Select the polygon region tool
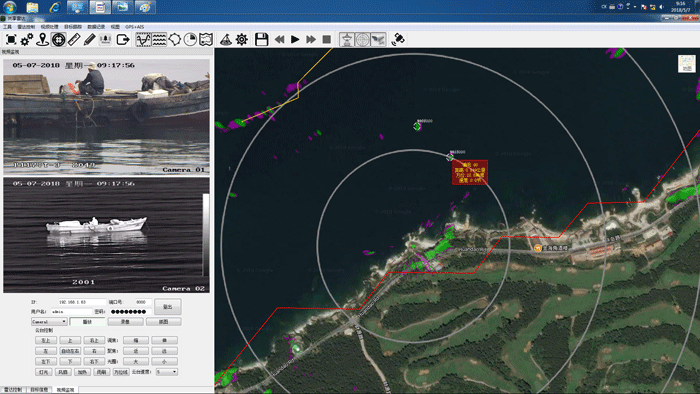Screen dimensions: 700x394 (175, 40)
